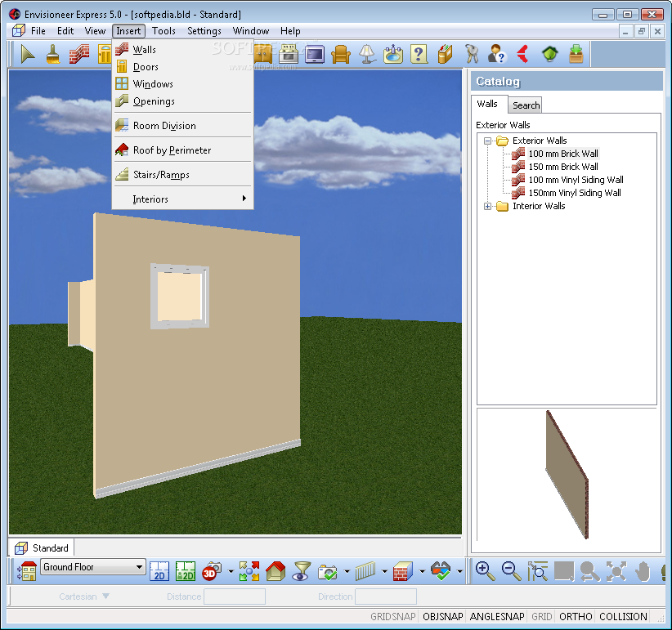
Task: Click the download green arrow box icon
Action: click(576, 55)
